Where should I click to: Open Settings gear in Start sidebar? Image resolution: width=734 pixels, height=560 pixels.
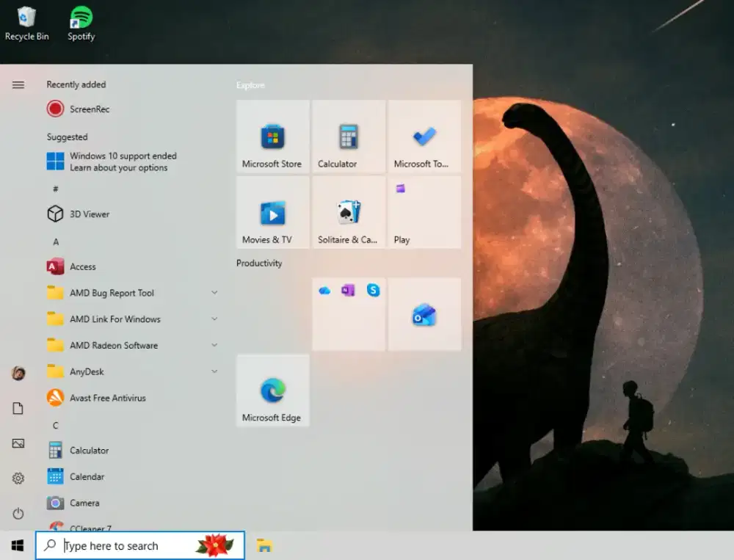(18, 479)
